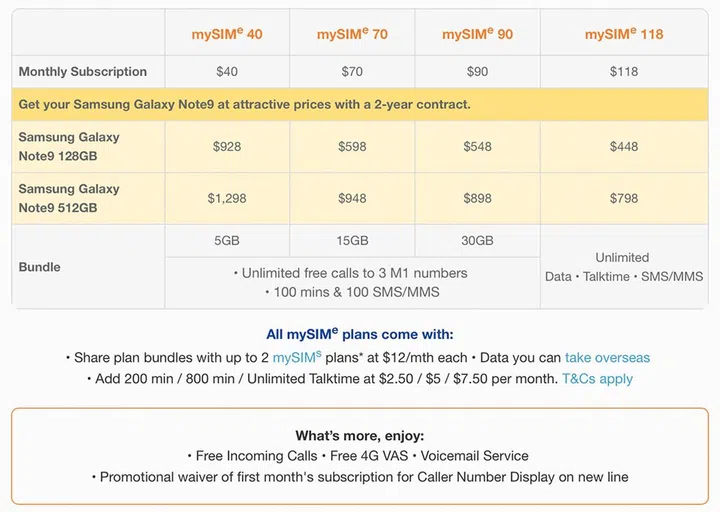Click the mySIMe 90 plan header
This screenshot has height=512, width=720.
pyautogui.click(x=477, y=34)
